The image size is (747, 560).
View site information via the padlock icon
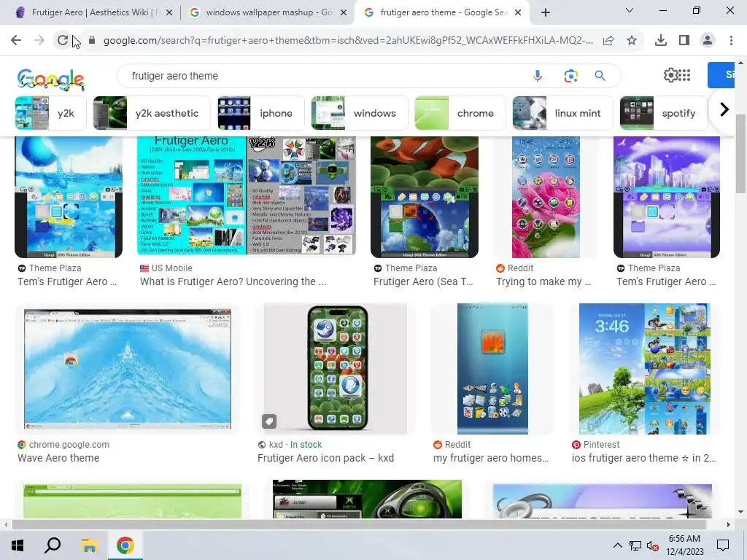[93, 41]
